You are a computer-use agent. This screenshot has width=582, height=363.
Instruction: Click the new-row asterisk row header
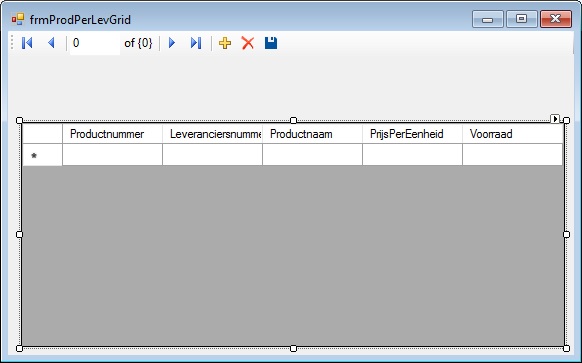pos(42,155)
